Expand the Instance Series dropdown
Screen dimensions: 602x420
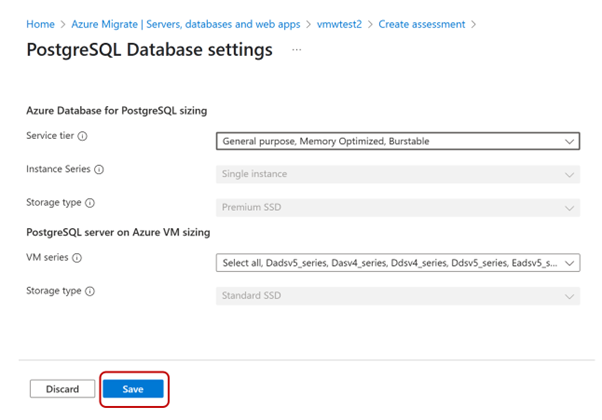[397, 175]
